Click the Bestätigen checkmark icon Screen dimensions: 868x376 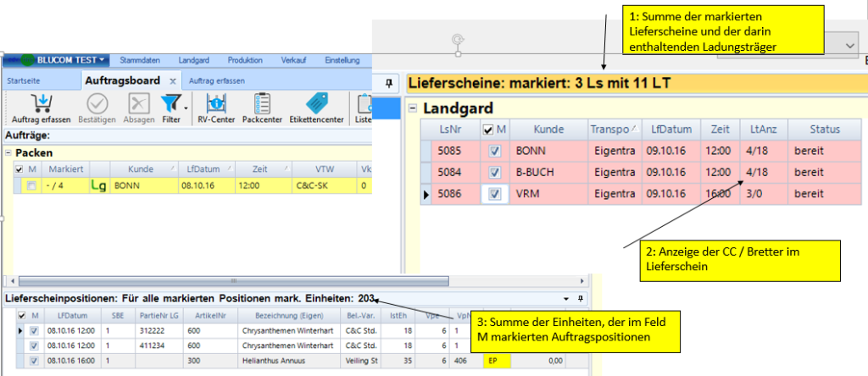97,103
